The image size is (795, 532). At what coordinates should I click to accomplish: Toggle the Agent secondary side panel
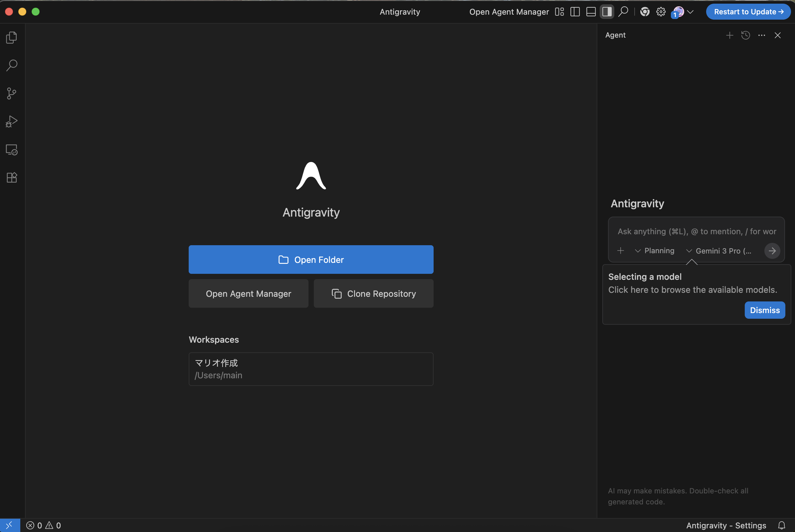pyautogui.click(x=607, y=12)
